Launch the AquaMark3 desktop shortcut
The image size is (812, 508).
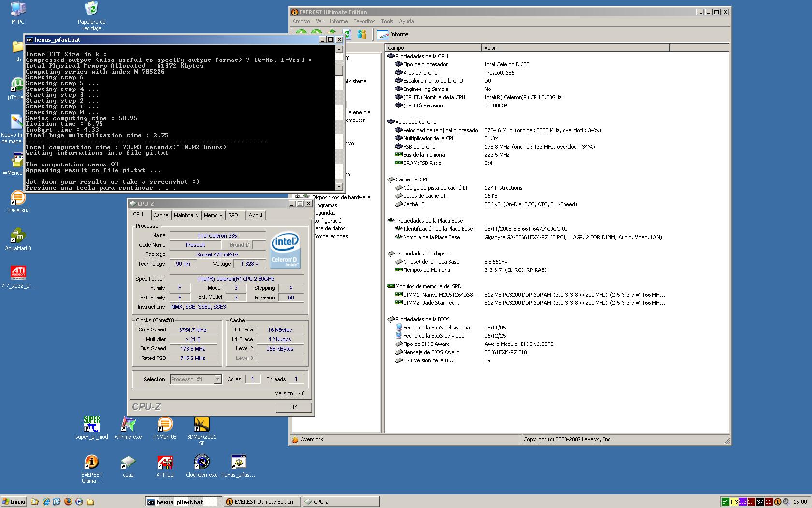coord(18,239)
